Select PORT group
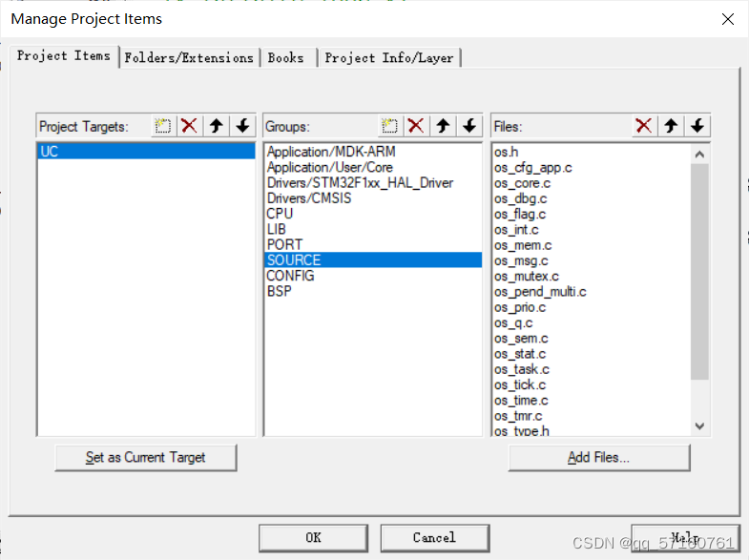 pos(373,244)
